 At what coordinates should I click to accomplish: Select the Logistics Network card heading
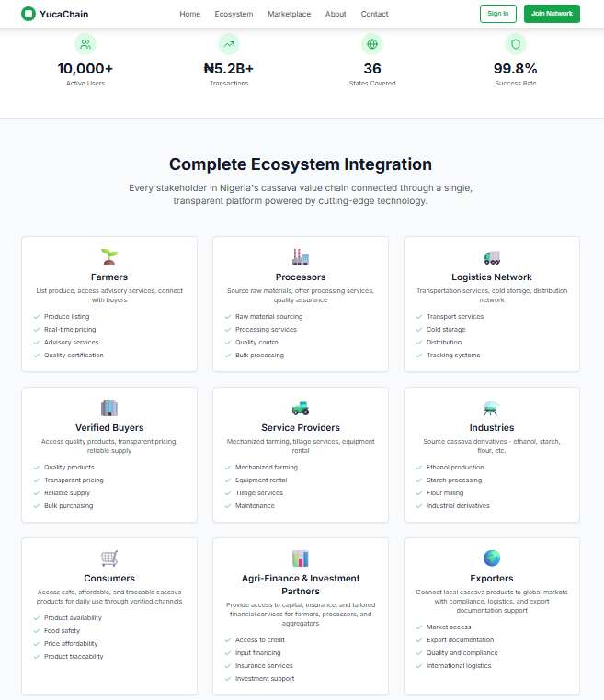pyautogui.click(x=492, y=277)
